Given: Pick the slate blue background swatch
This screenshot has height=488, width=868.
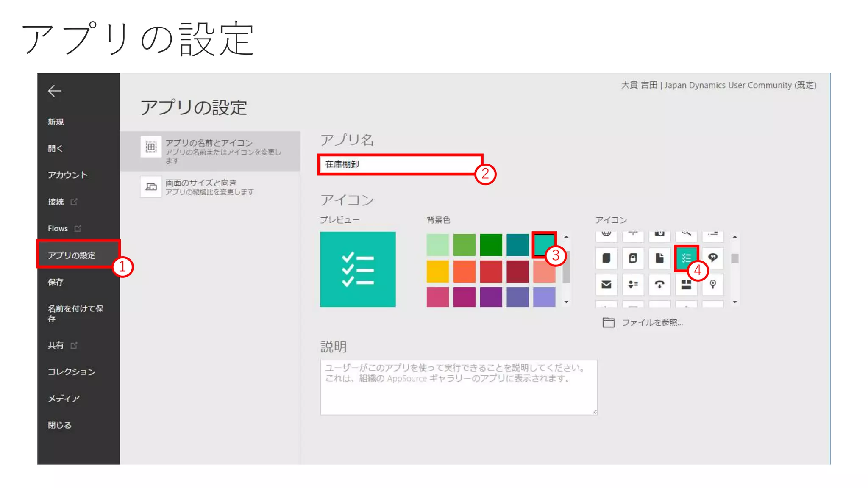Looking at the screenshot, I should coord(517,297).
